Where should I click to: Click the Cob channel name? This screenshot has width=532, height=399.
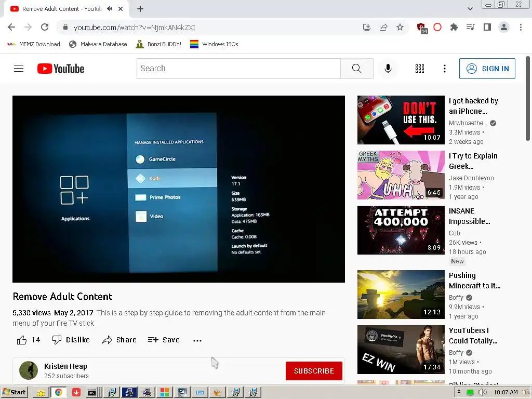click(x=454, y=233)
